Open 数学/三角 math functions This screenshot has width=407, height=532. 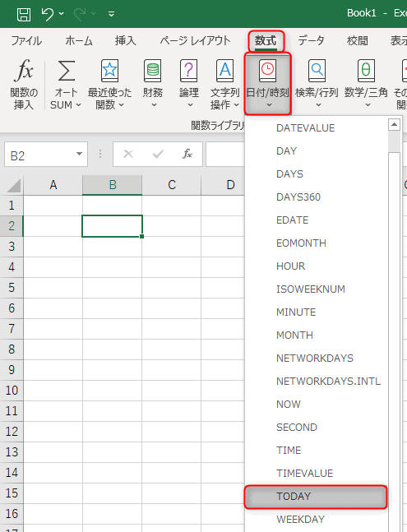[x=366, y=84]
